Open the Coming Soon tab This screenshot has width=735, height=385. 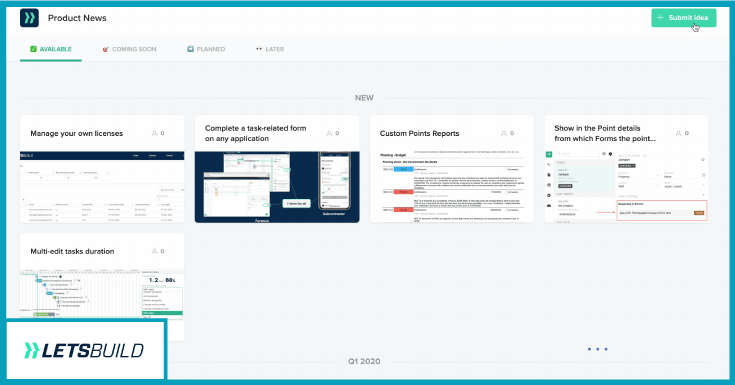(x=129, y=49)
